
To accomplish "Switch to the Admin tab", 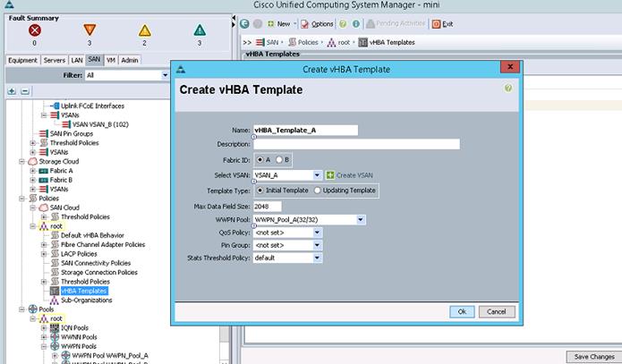I will click(130, 60).
